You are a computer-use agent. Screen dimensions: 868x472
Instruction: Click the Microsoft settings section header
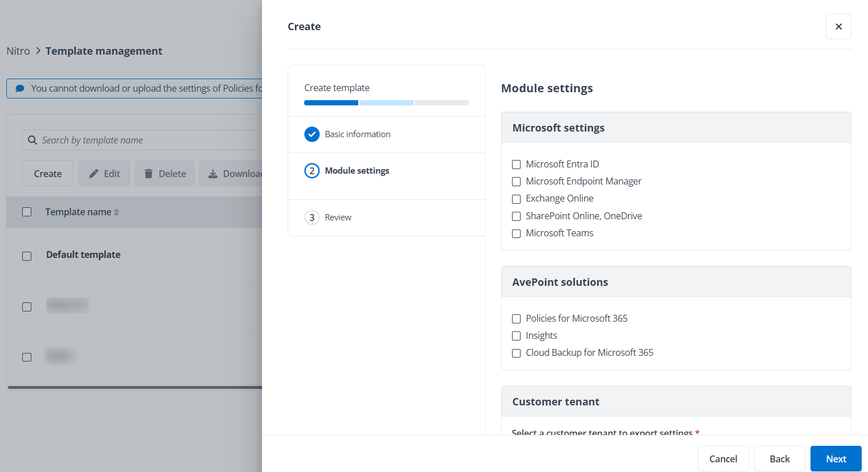tap(676, 128)
